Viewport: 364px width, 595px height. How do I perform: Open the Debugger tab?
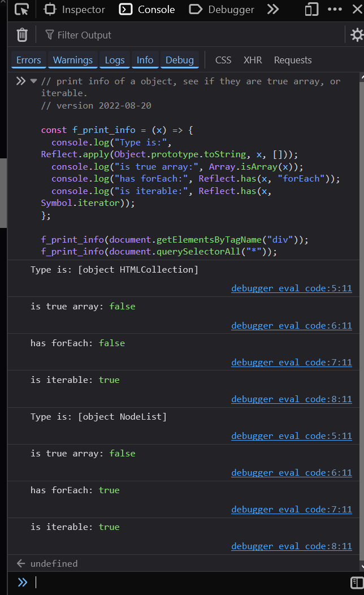pyautogui.click(x=222, y=9)
